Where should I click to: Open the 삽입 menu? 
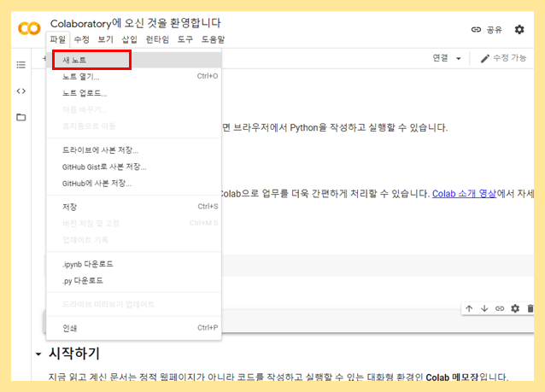[129, 39]
